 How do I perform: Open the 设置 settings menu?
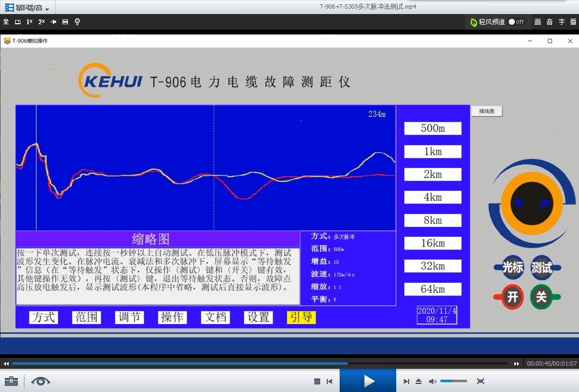click(x=258, y=317)
